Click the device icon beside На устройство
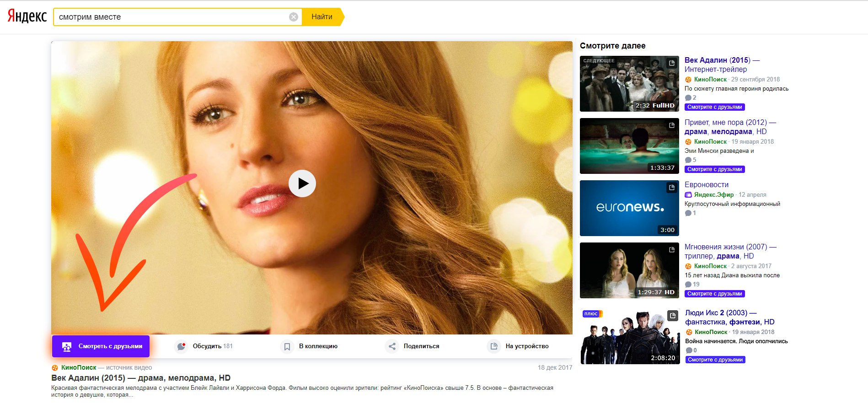The image size is (868, 404). (494, 346)
